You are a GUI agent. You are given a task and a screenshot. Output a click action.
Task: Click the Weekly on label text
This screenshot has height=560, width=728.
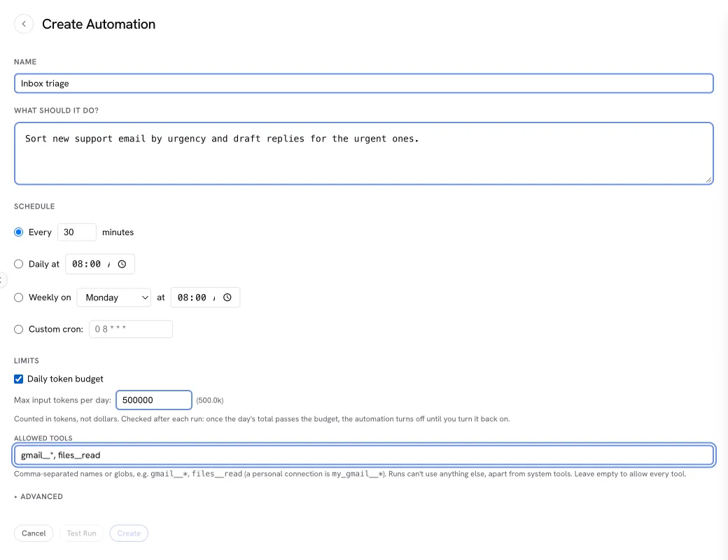pyautogui.click(x=50, y=297)
